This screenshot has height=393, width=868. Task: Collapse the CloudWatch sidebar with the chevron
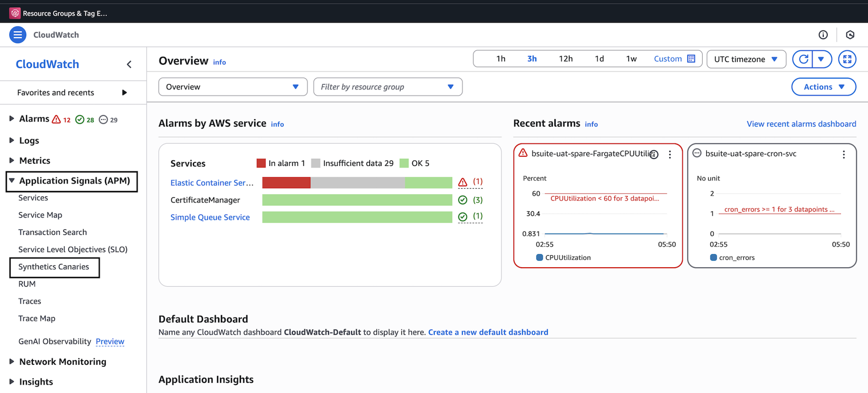(129, 64)
